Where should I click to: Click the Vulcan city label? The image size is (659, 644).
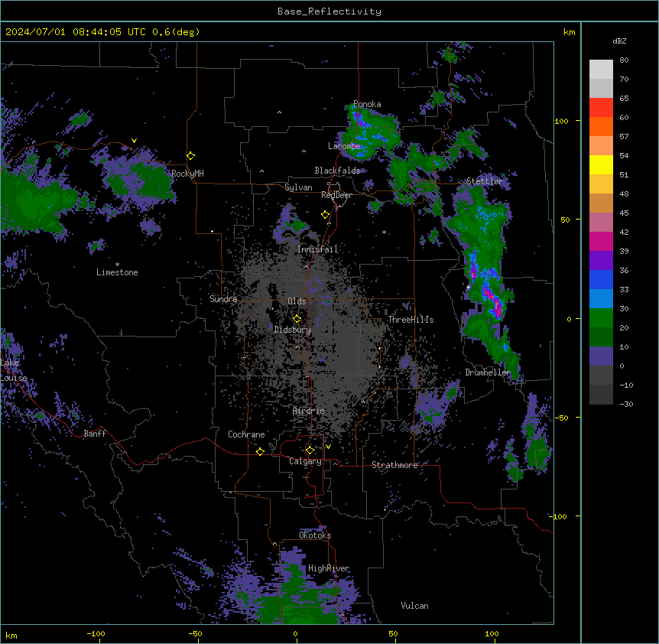click(414, 606)
